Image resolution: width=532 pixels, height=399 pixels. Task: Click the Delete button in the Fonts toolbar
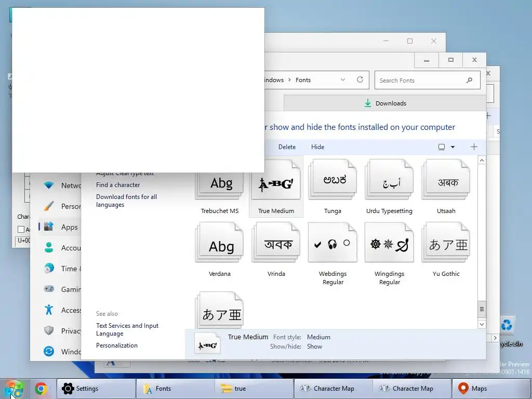287,147
